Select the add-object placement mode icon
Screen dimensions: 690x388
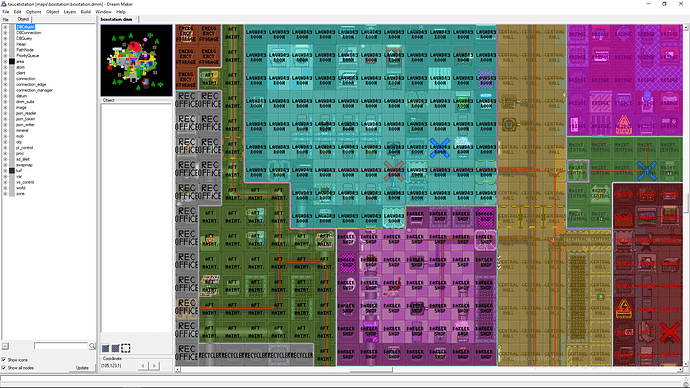pos(106,348)
